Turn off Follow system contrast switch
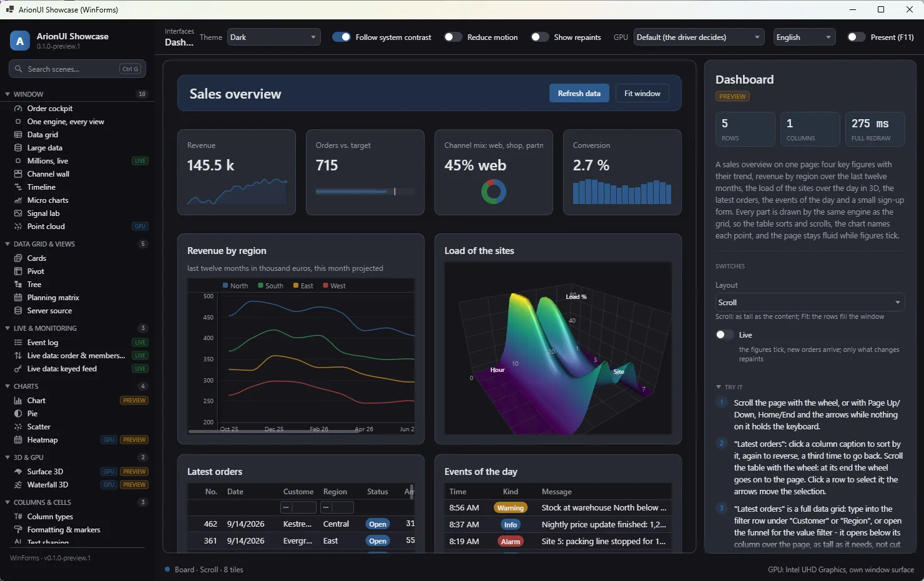The image size is (924, 581). pyautogui.click(x=342, y=37)
